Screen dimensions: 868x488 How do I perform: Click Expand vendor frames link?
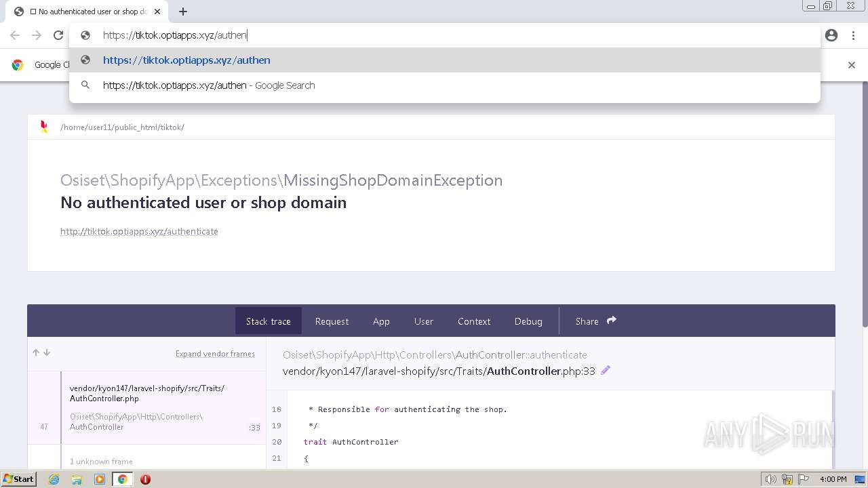215,354
